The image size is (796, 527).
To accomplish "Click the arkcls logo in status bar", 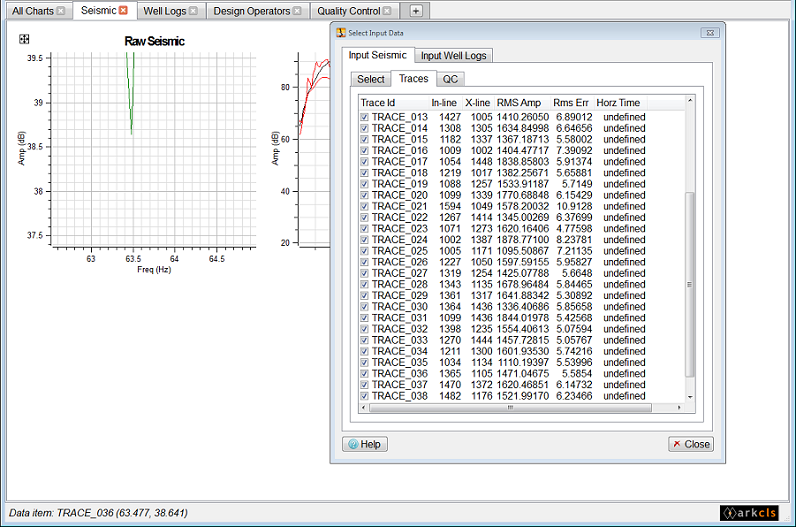I will point(749,513).
